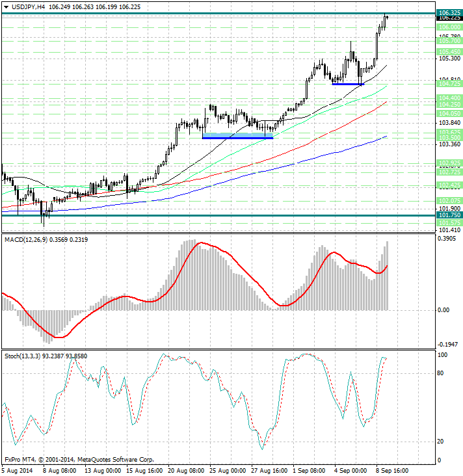Image resolution: width=463 pixels, height=476 pixels.
Task: Click the chart menu triangle beside USDJPY,H4
Action: [x=6, y=7]
